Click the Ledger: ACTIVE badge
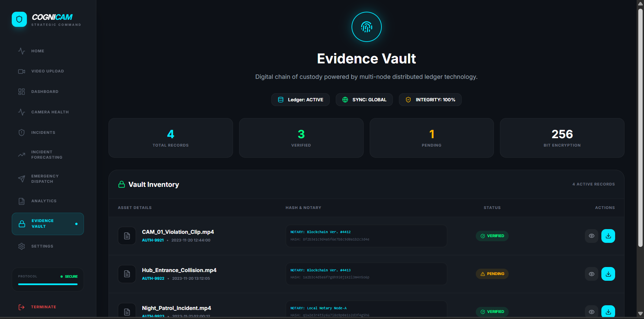 pos(301,100)
